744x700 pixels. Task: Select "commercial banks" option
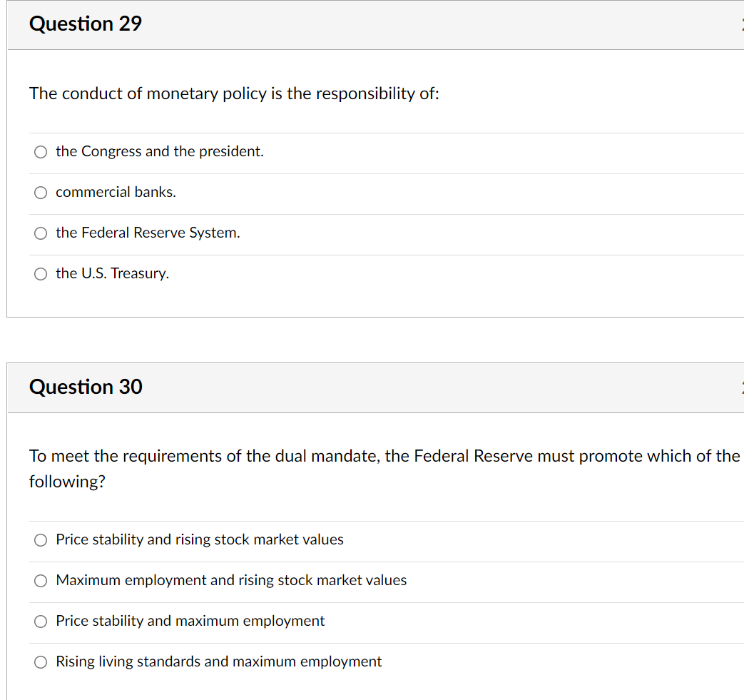click(x=41, y=192)
